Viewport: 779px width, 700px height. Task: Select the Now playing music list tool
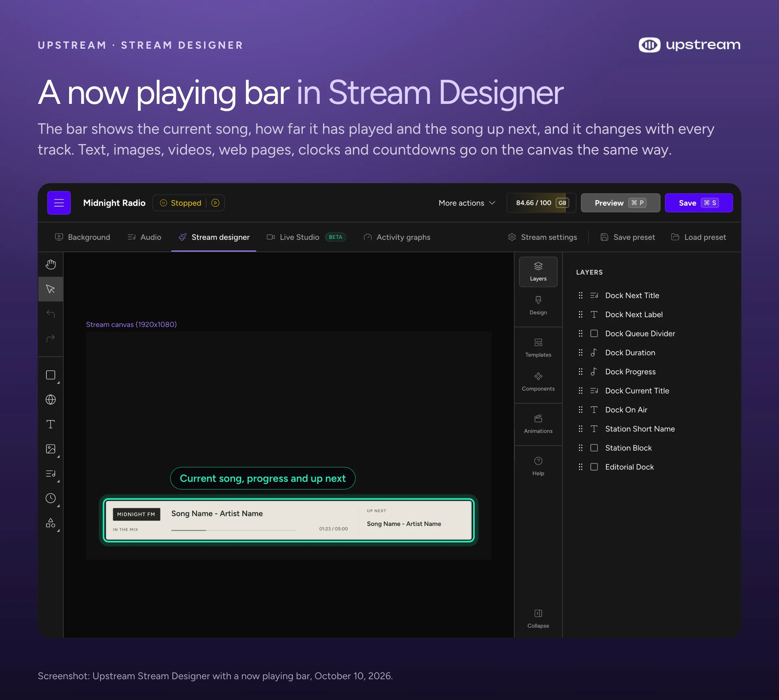click(51, 473)
